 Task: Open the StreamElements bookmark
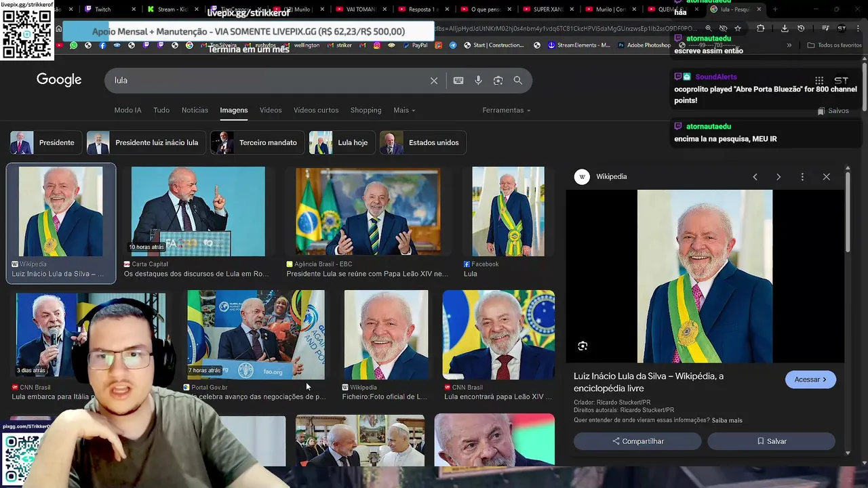click(579, 45)
